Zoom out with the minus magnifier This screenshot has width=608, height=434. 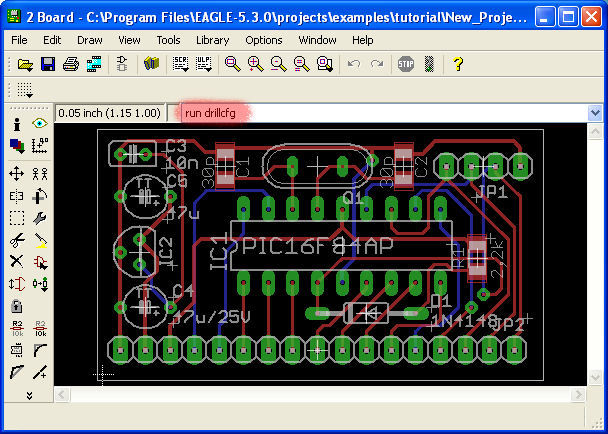pyautogui.click(x=279, y=64)
